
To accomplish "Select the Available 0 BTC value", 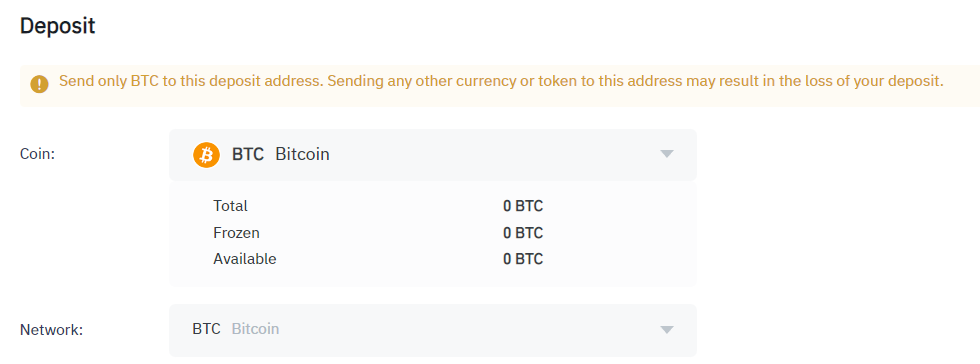I will click(523, 259).
